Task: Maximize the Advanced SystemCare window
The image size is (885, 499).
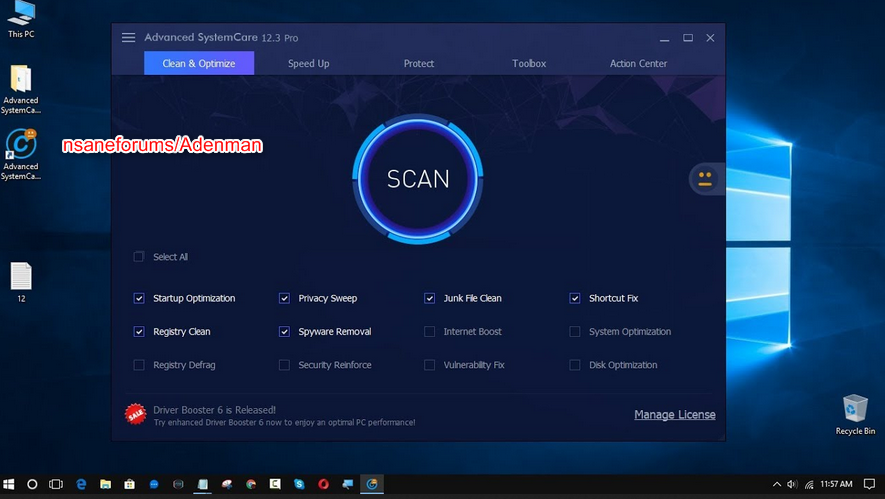Action: coord(687,38)
